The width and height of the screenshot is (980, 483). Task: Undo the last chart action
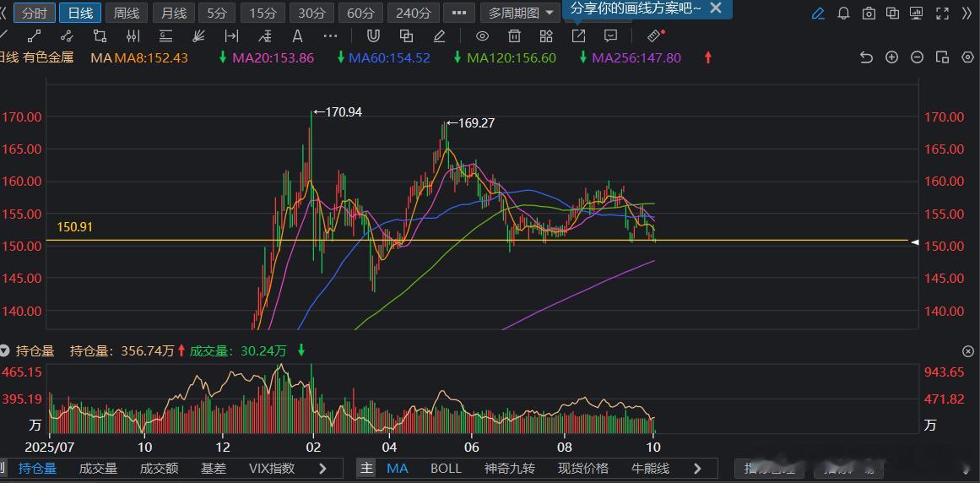tap(866, 57)
